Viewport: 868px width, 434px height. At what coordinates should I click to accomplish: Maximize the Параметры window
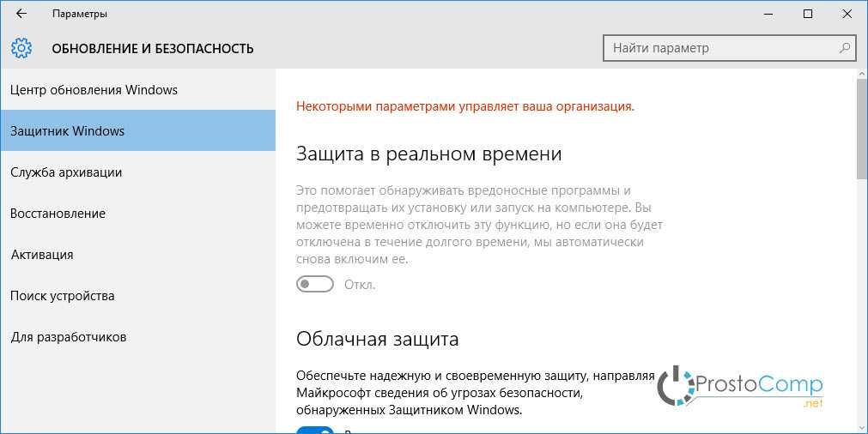tap(808, 15)
